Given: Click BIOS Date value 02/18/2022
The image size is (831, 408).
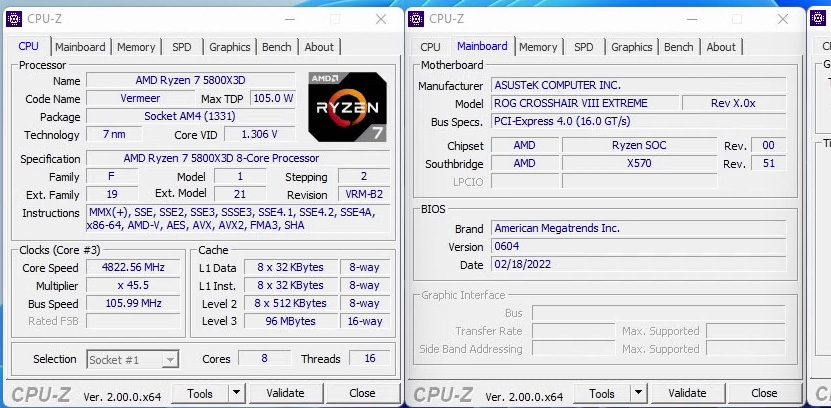Looking at the screenshot, I should click(x=639, y=264).
